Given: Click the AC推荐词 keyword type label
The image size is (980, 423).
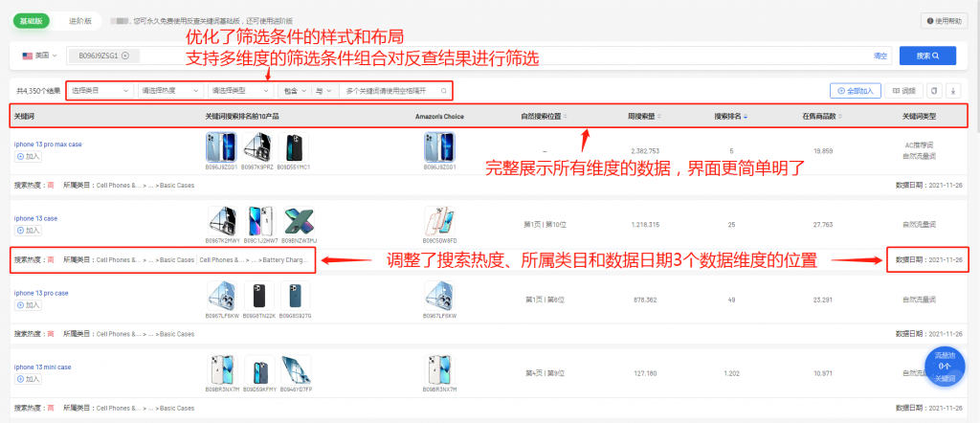Looking at the screenshot, I should [x=918, y=145].
